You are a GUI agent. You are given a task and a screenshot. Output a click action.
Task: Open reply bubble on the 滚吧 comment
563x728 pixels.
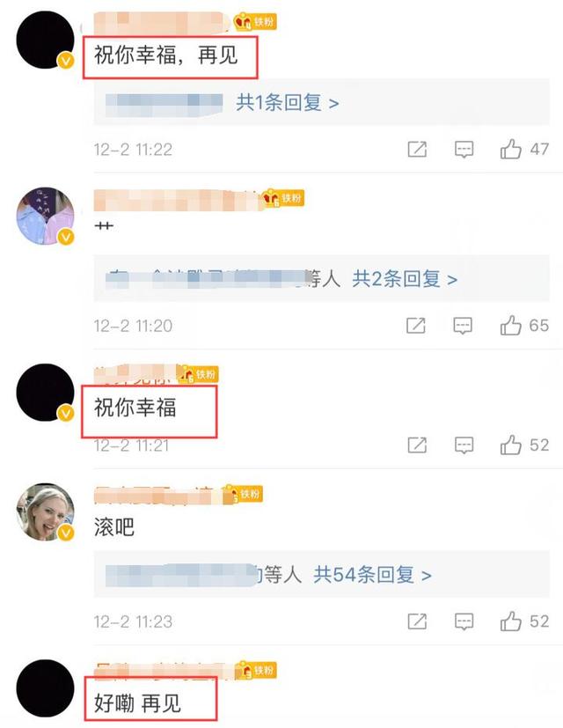pyautogui.click(x=464, y=621)
